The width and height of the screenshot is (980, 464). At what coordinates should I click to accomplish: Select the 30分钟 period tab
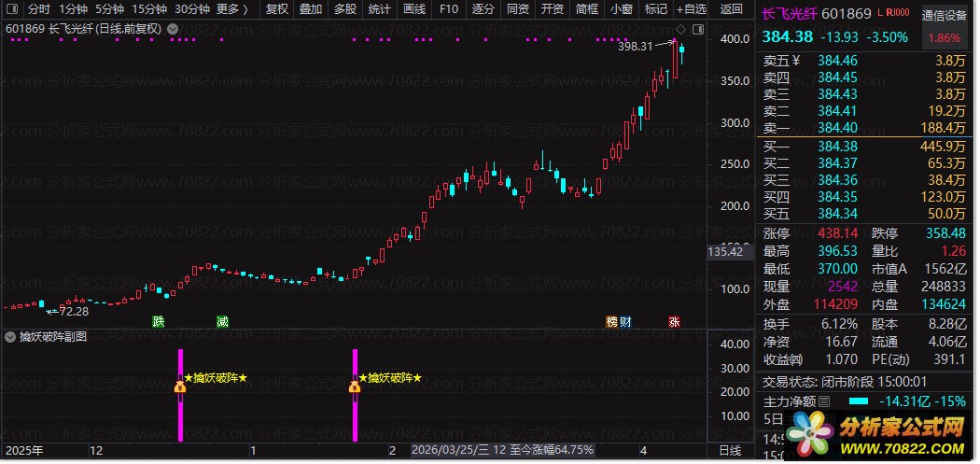192,8
